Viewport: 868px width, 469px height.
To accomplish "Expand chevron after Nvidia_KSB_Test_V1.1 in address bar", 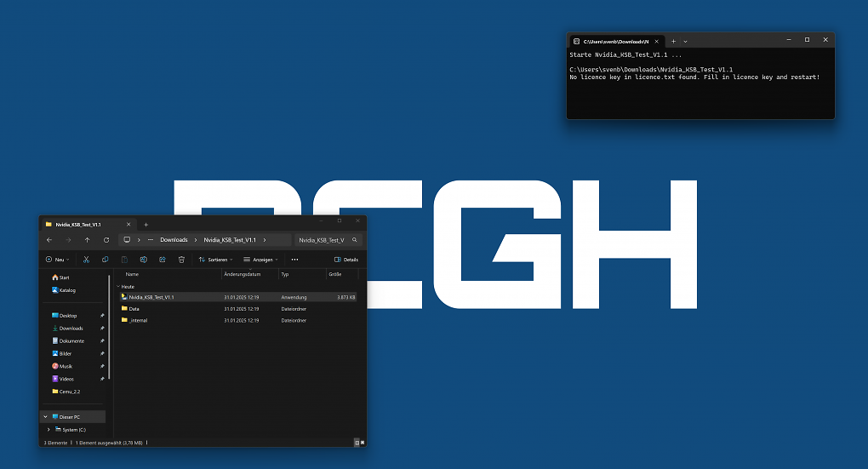I will pyautogui.click(x=265, y=240).
